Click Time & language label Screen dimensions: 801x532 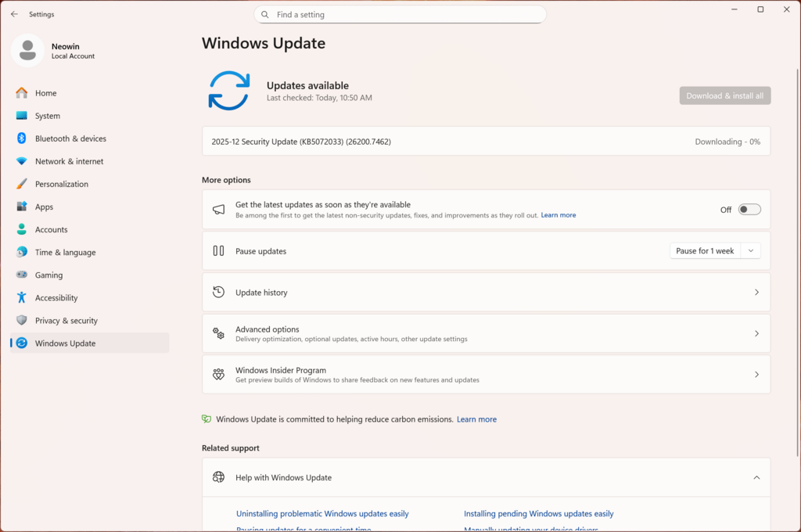point(66,253)
